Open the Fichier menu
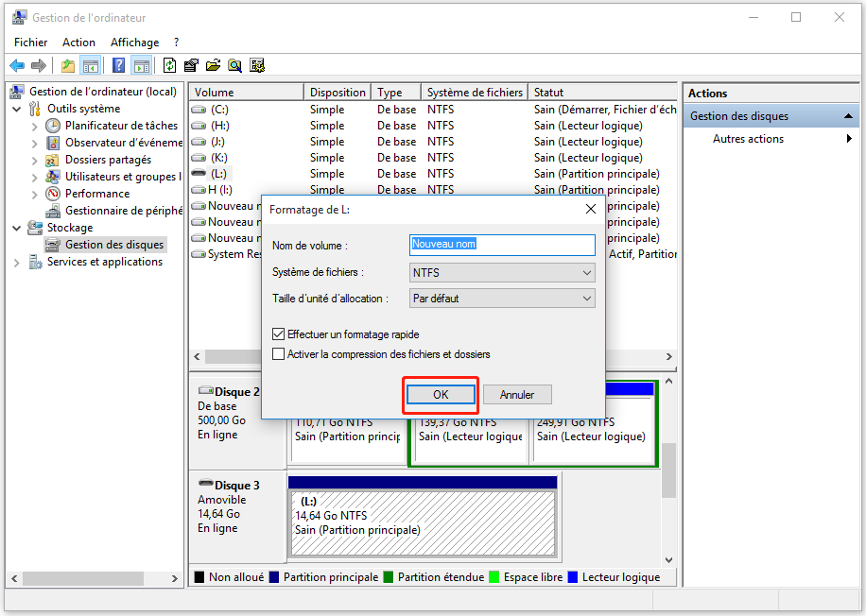 coord(31,43)
